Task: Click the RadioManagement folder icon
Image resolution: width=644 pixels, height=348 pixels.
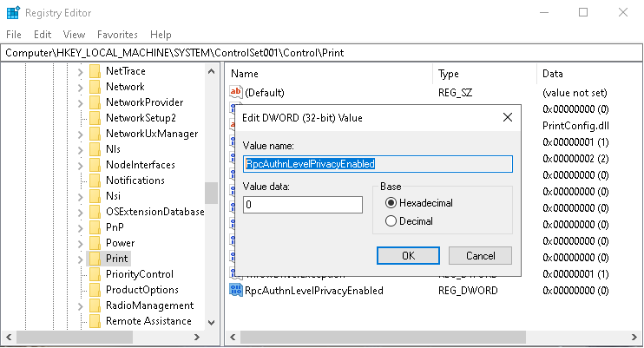Action: (x=95, y=305)
